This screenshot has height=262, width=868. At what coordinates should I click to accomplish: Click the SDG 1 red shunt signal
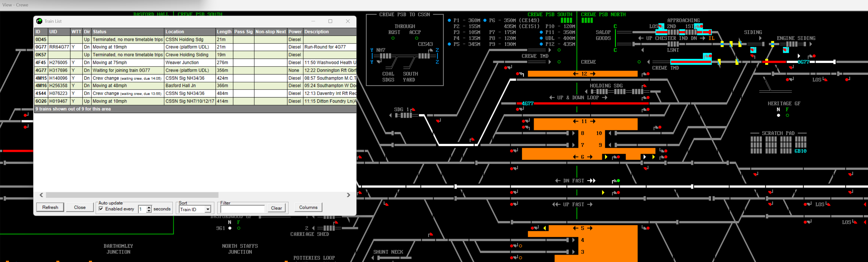(x=413, y=110)
